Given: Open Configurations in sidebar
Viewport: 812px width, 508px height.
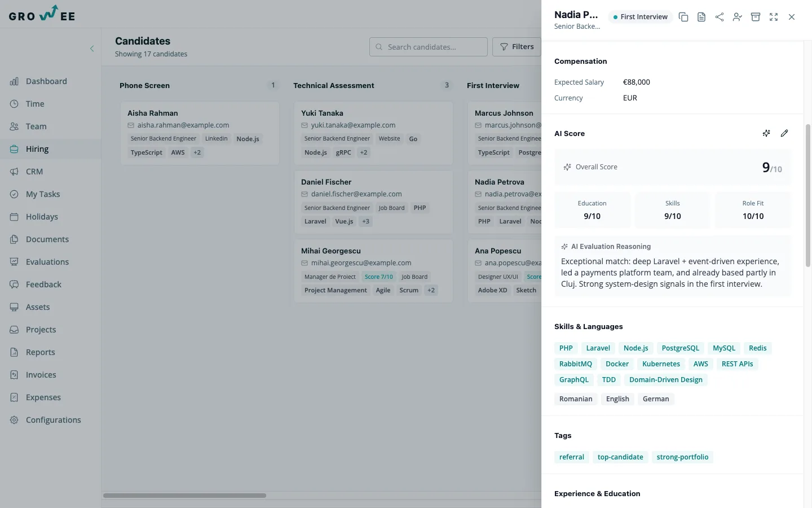Looking at the screenshot, I should tap(51, 420).
